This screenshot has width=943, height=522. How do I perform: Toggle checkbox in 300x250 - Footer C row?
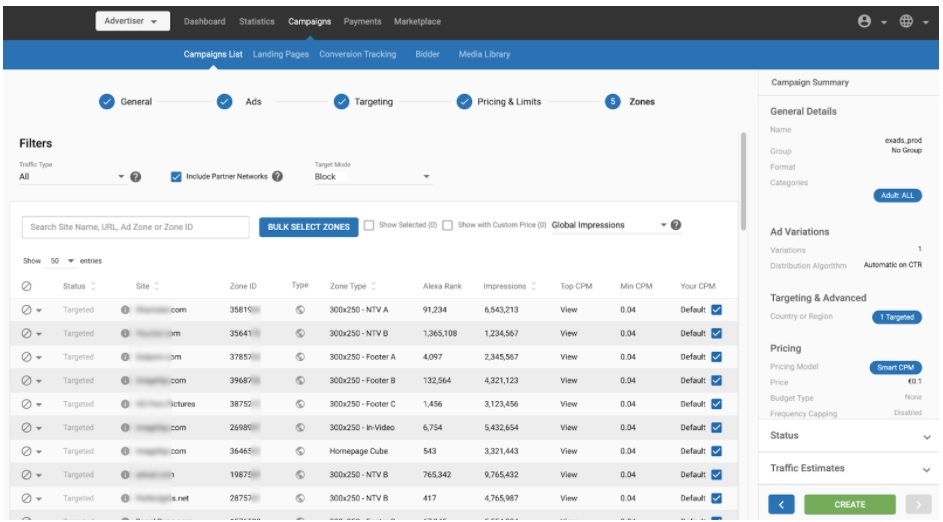tap(716, 404)
